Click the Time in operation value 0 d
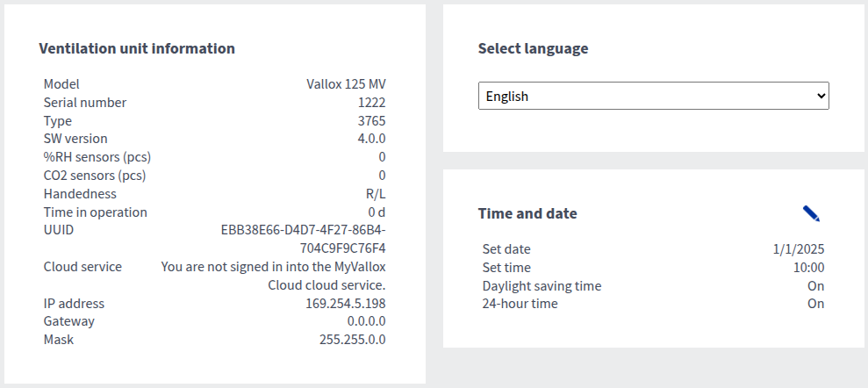This screenshot has height=388, width=868. pos(377,212)
